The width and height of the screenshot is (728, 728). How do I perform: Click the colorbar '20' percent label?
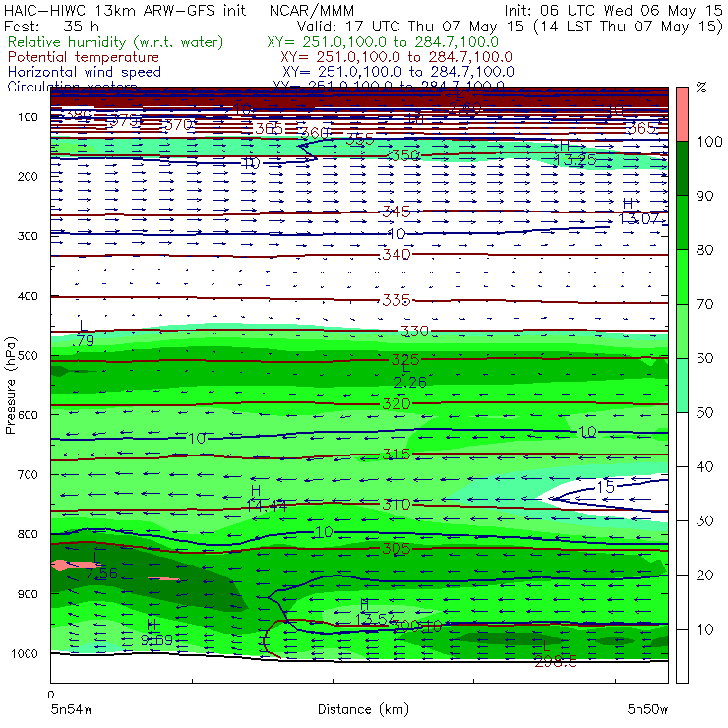point(704,575)
